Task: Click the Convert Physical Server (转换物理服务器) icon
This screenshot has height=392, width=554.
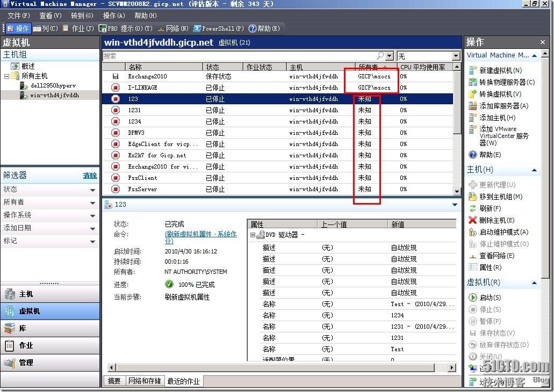Action: pyautogui.click(x=472, y=82)
